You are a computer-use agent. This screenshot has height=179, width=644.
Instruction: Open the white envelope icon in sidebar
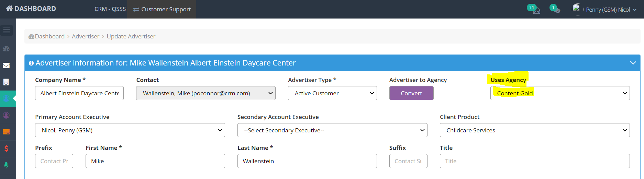tap(6, 65)
